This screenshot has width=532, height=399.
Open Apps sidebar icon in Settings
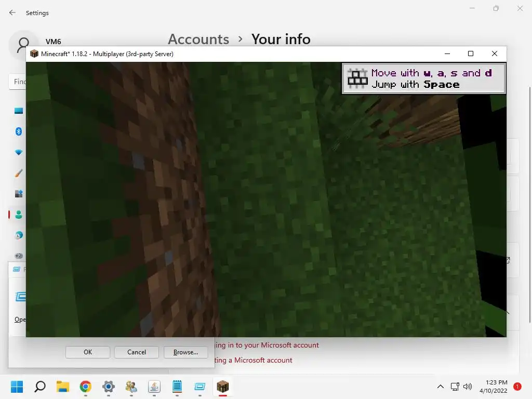[19, 194]
